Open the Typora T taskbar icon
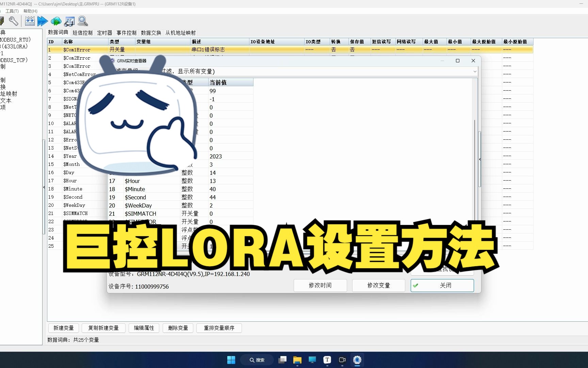The height and width of the screenshot is (368, 588). [327, 360]
